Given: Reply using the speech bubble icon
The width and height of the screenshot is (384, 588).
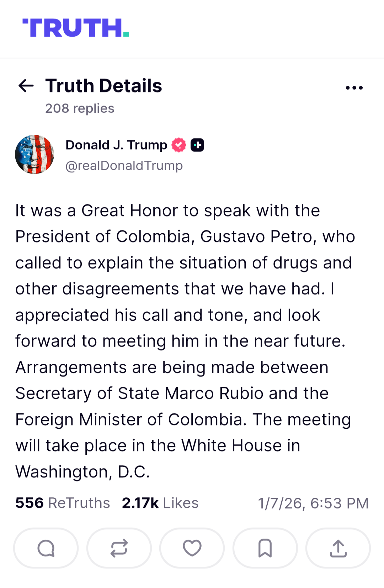Looking at the screenshot, I should click(x=46, y=548).
